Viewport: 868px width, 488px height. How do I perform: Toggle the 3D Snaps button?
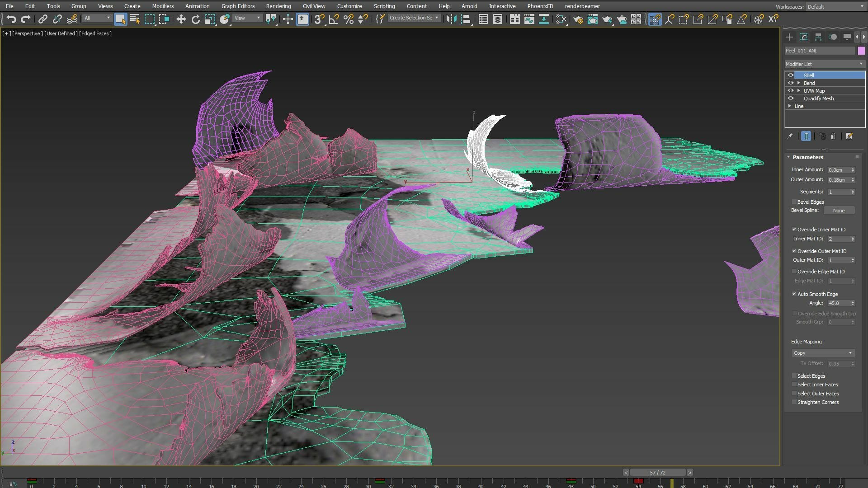point(319,19)
